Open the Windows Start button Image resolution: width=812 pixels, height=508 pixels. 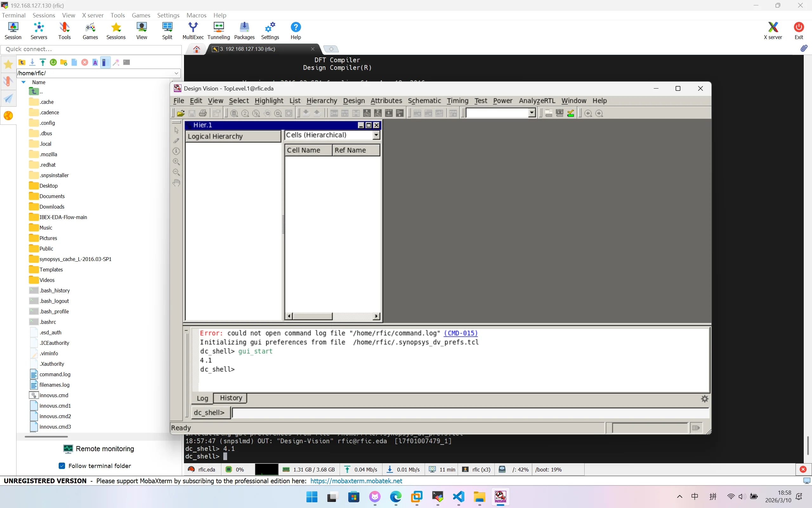312,497
